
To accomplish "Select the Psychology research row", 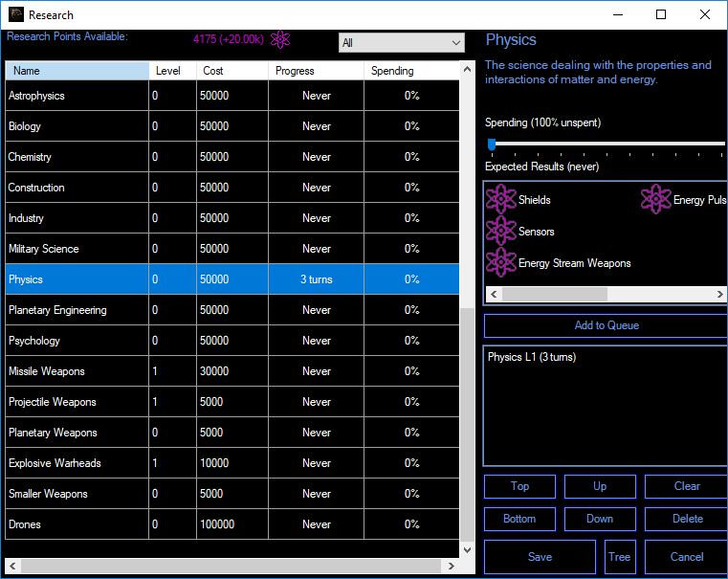I will pos(232,341).
